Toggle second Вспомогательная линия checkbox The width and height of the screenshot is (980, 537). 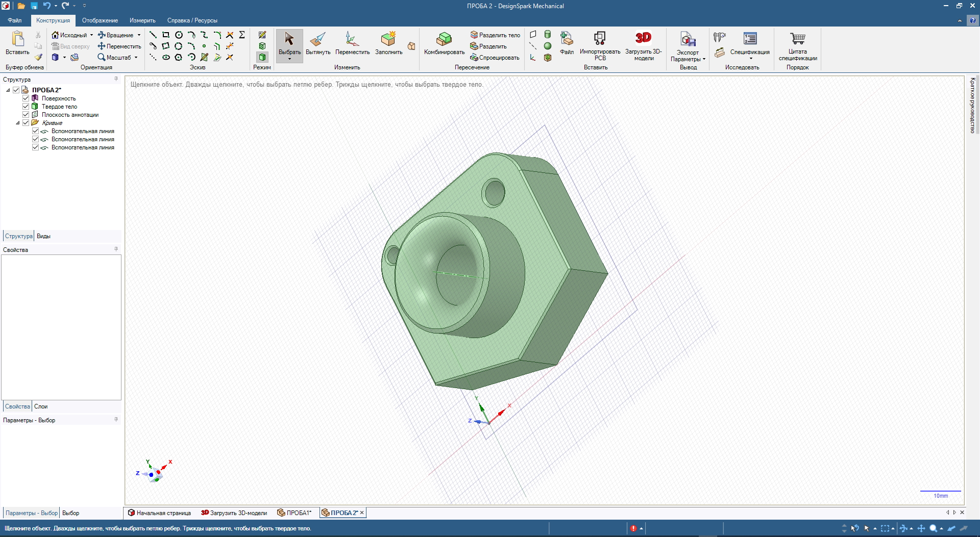[36, 139]
